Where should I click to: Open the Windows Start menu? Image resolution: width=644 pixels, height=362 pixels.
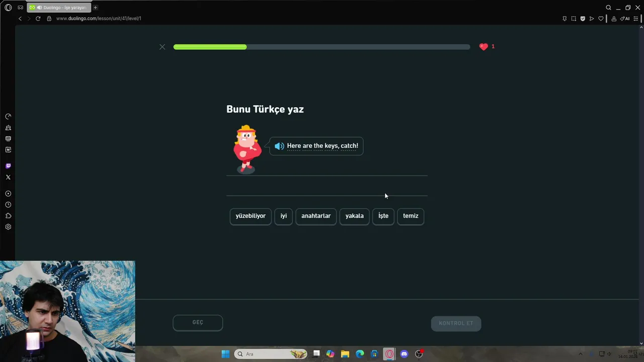pyautogui.click(x=225, y=354)
